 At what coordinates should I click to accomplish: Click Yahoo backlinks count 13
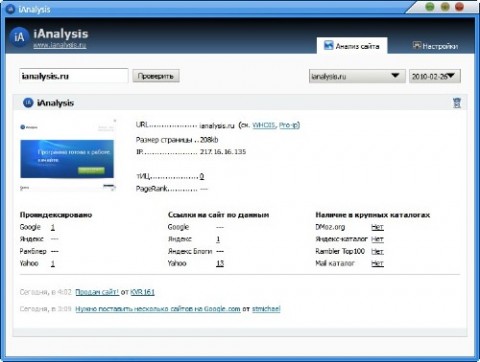[220, 264]
